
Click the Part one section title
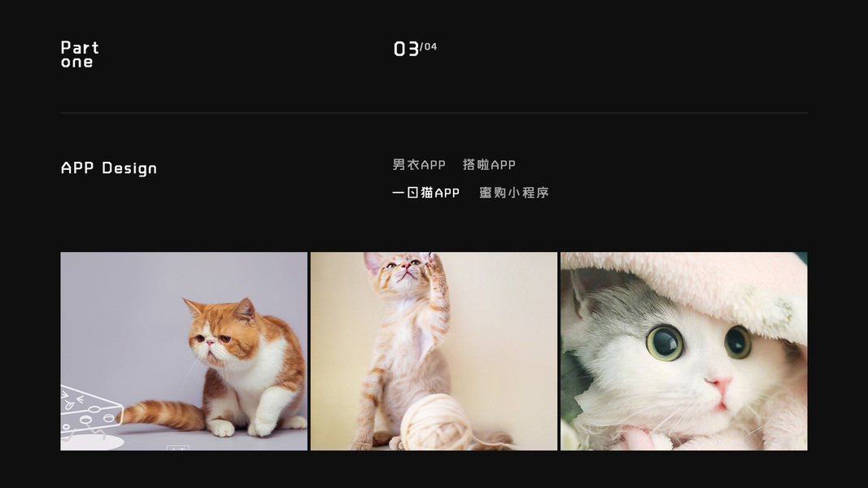point(80,54)
